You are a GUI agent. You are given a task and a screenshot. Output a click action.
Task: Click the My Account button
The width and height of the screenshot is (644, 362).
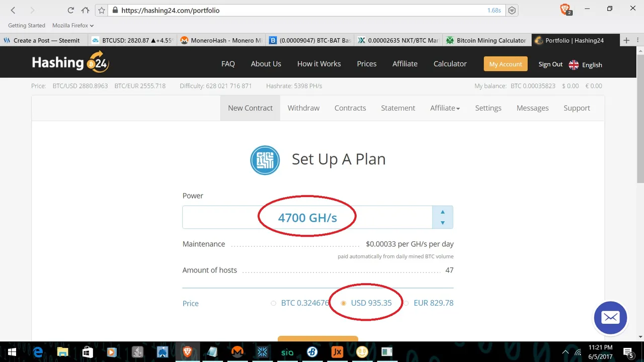point(506,64)
